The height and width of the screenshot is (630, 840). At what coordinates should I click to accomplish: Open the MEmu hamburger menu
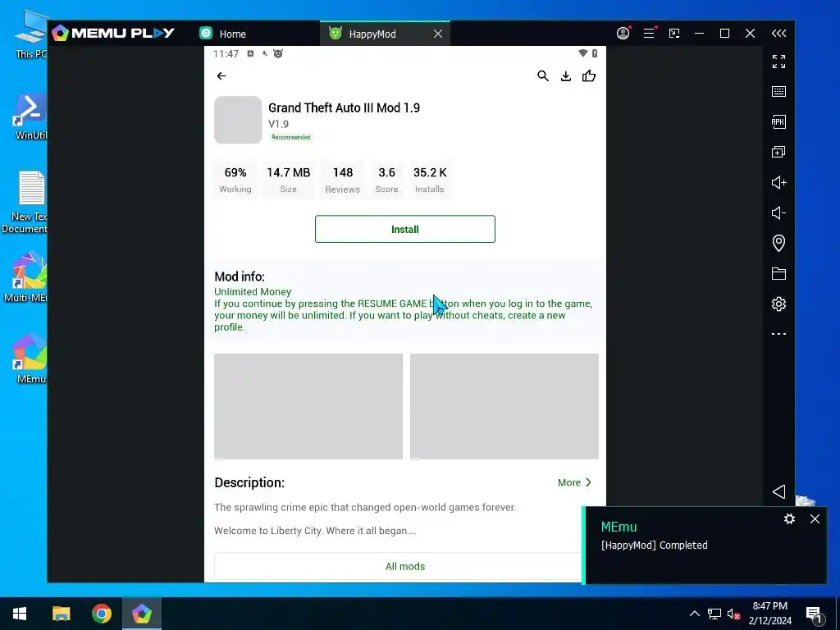pyautogui.click(x=649, y=33)
